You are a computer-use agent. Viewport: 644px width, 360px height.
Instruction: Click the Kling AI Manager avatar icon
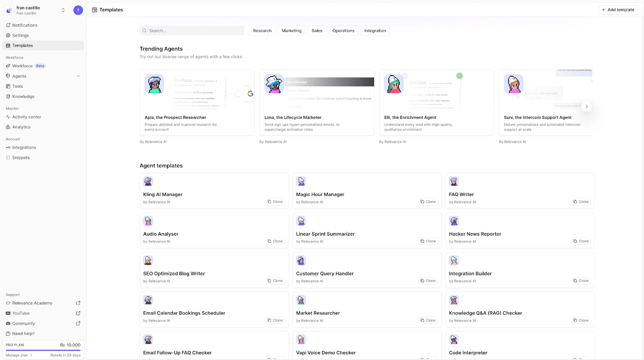(x=148, y=181)
